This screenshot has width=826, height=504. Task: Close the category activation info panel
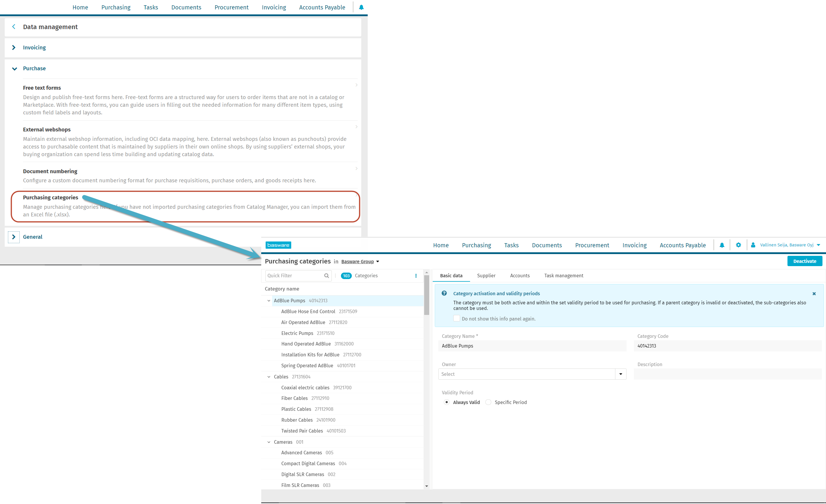[x=814, y=293]
